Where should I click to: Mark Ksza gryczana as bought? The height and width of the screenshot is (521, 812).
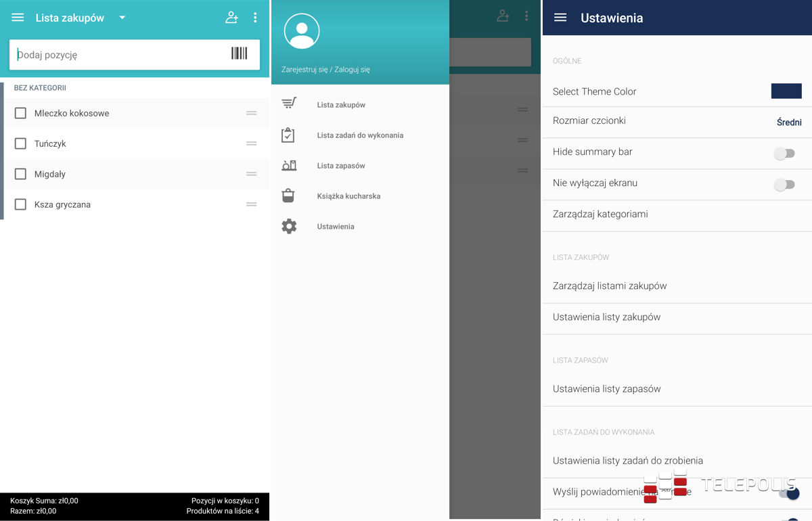[20, 204]
